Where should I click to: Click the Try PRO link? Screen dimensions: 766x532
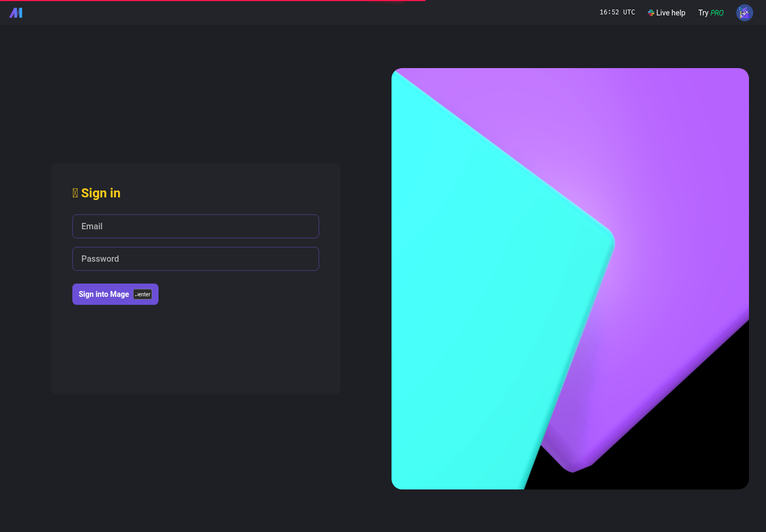pos(711,13)
